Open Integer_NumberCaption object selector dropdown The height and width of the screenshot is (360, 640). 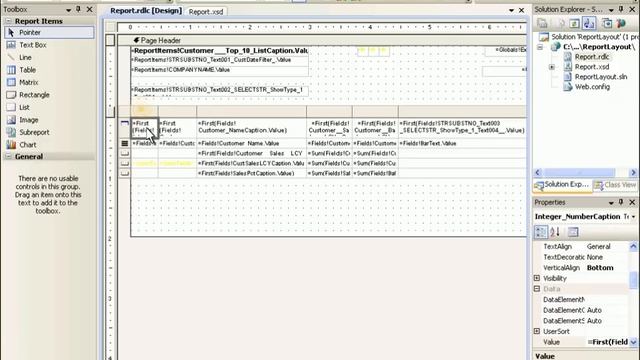coord(634,217)
